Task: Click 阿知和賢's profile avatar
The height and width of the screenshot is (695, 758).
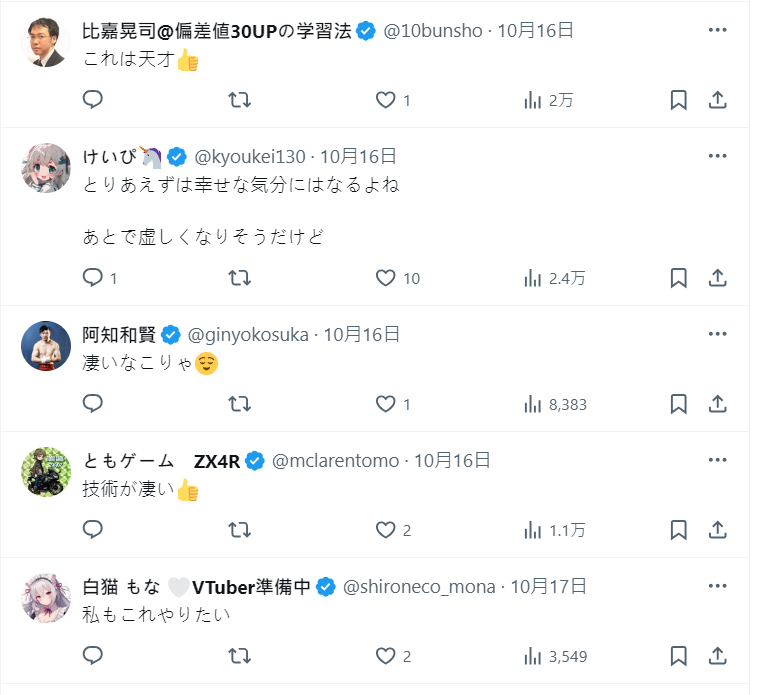Action: click(46, 345)
